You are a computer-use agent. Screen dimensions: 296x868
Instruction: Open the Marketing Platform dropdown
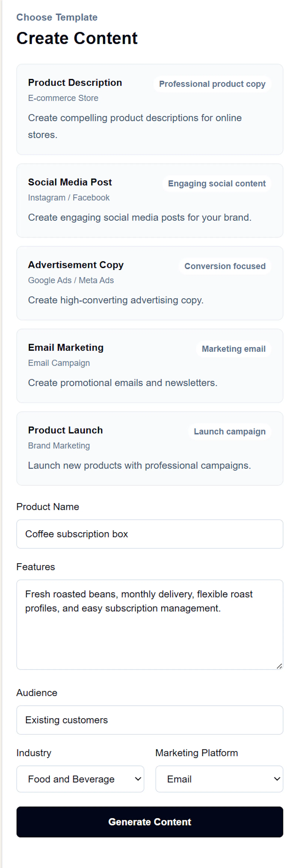[x=219, y=779]
